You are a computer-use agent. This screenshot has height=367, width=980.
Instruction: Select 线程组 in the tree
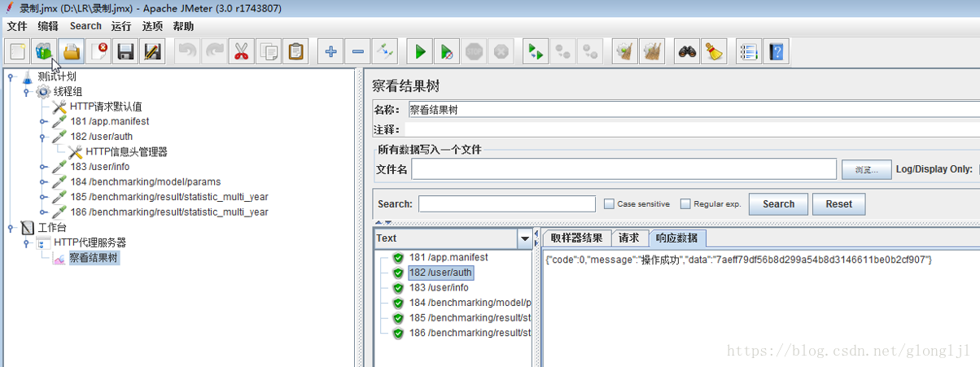tap(68, 92)
